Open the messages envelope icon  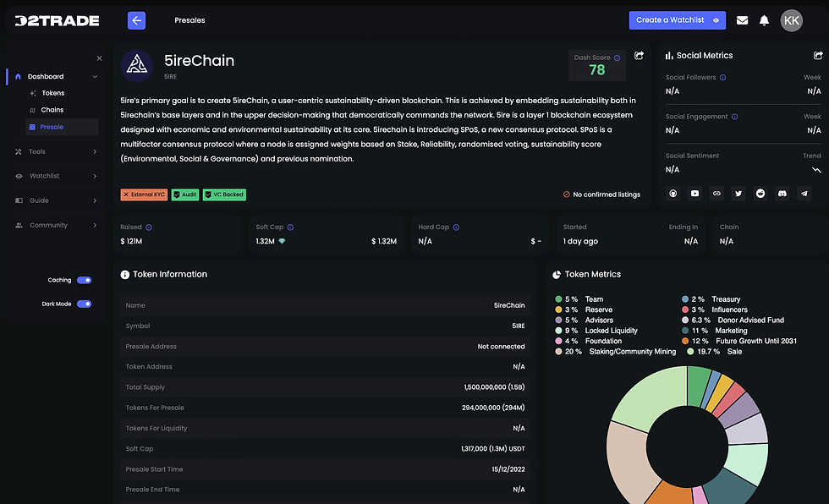pos(743,20)
